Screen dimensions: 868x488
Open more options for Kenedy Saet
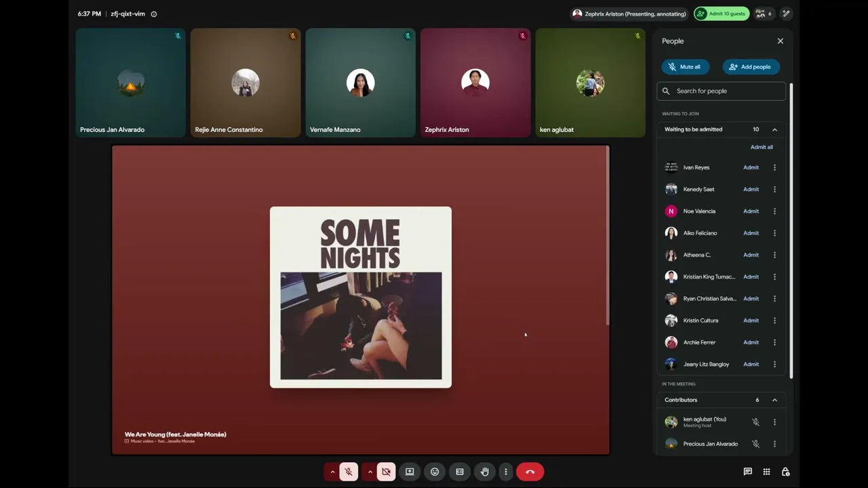point(774,189)
